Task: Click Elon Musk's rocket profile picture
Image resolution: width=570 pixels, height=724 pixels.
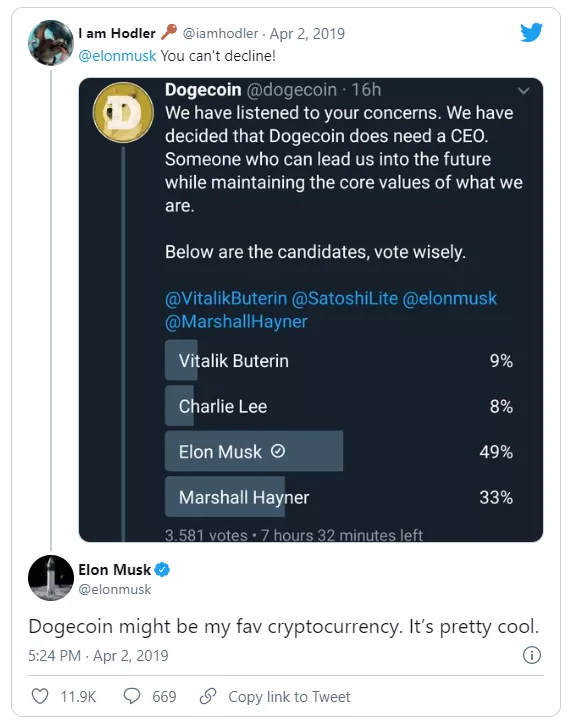Action: tap(51, 578)
